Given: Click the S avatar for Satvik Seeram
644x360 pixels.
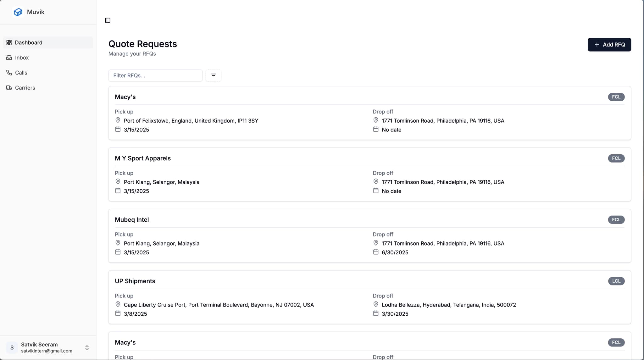Looking at the screenshot, I should tap(12, 347).
